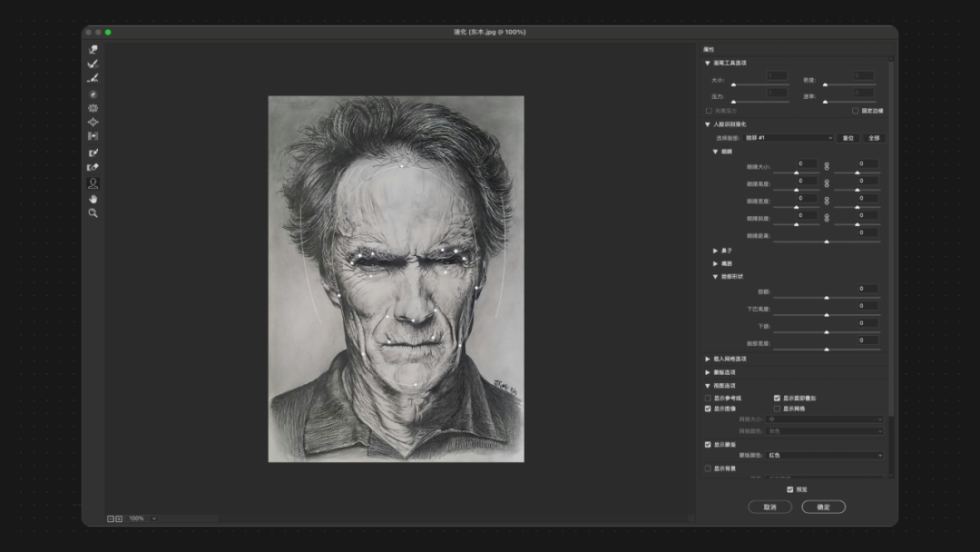Select the Twirl Clockwise tool

pos(93,94)
